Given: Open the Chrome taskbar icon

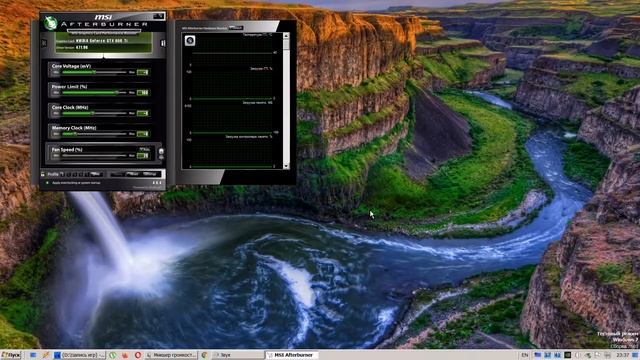Looking at the screenshot, I should (x=204, y=355).
